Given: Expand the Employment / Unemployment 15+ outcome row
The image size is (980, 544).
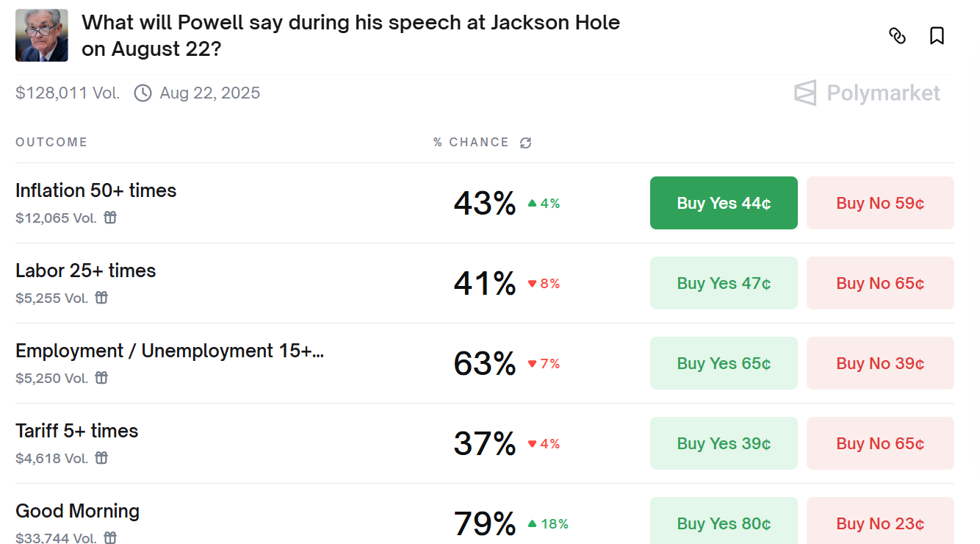Looking at the screenshot, I should pyautogui.click(x=169, y=351).
